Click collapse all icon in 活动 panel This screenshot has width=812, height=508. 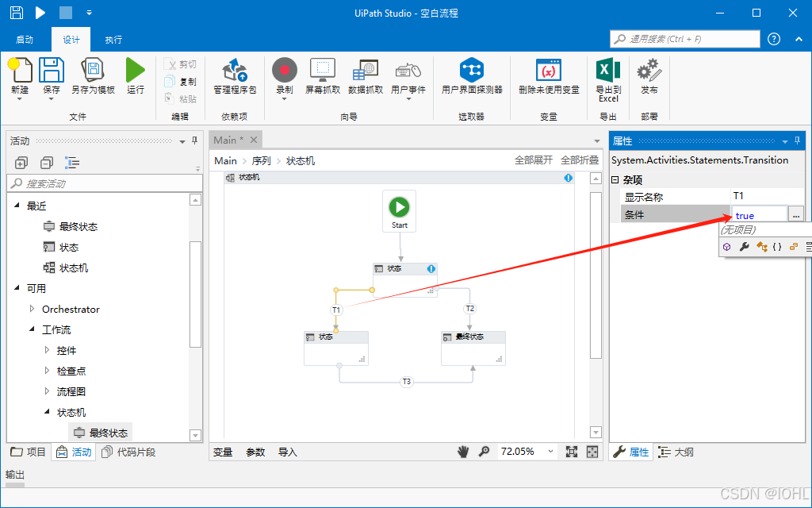(x=47, y=163)
